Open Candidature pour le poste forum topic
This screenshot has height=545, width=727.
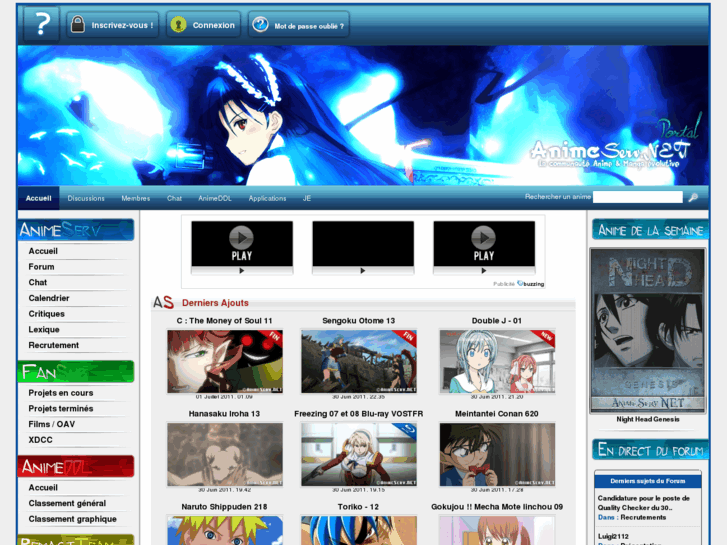(x=644, y=503)
